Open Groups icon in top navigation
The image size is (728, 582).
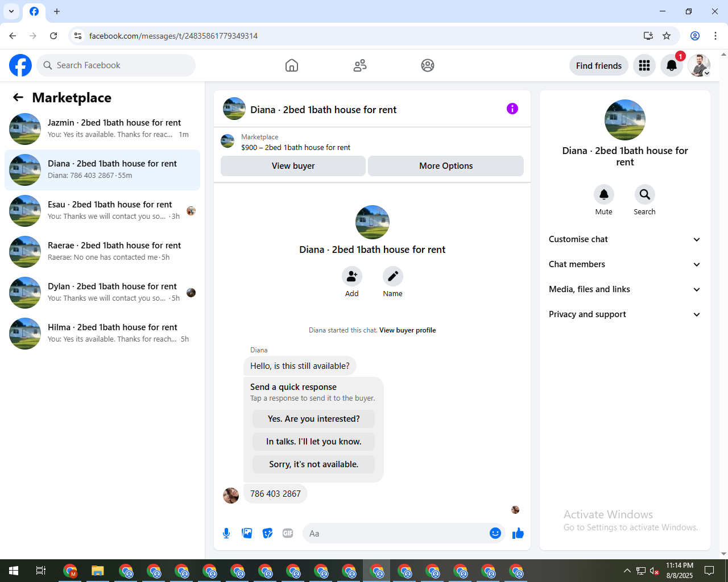[x=428, y=65]
